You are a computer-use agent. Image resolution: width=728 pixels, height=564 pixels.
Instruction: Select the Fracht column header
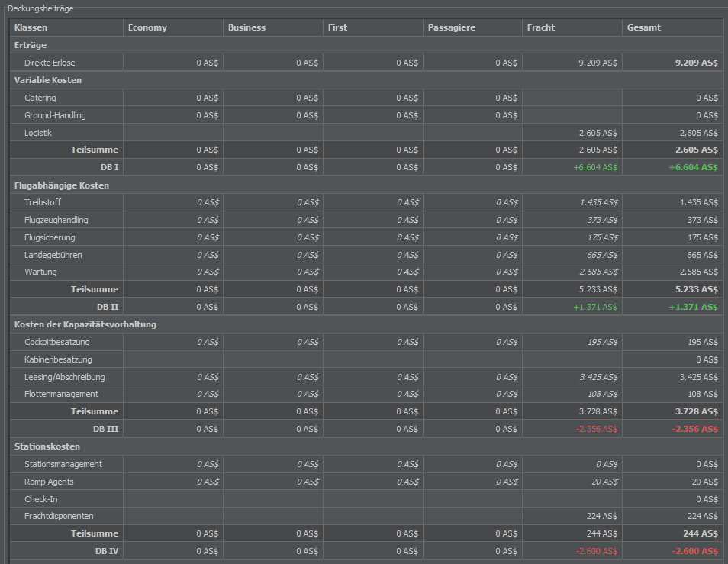tap(572, 27)
